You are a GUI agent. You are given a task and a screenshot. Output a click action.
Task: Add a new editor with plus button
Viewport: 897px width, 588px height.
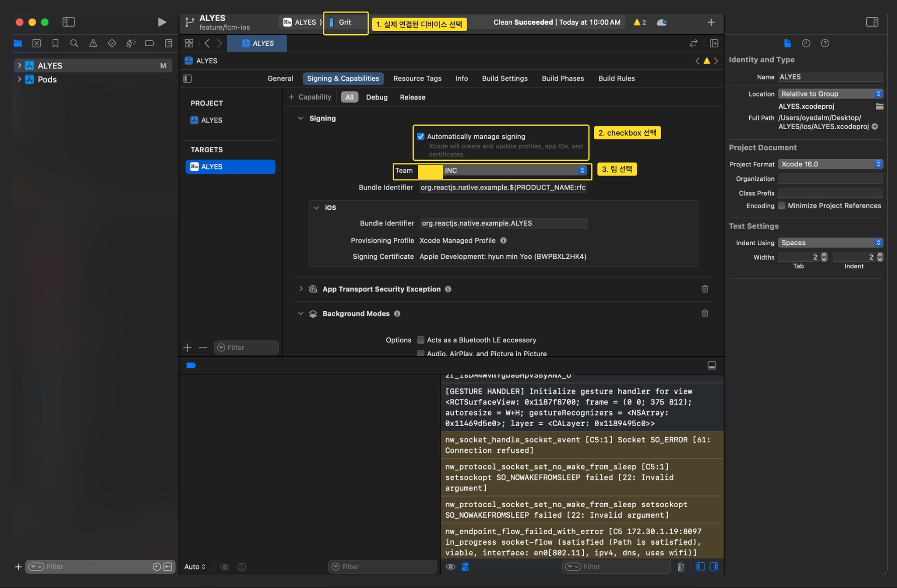click(x=711, y=22)
